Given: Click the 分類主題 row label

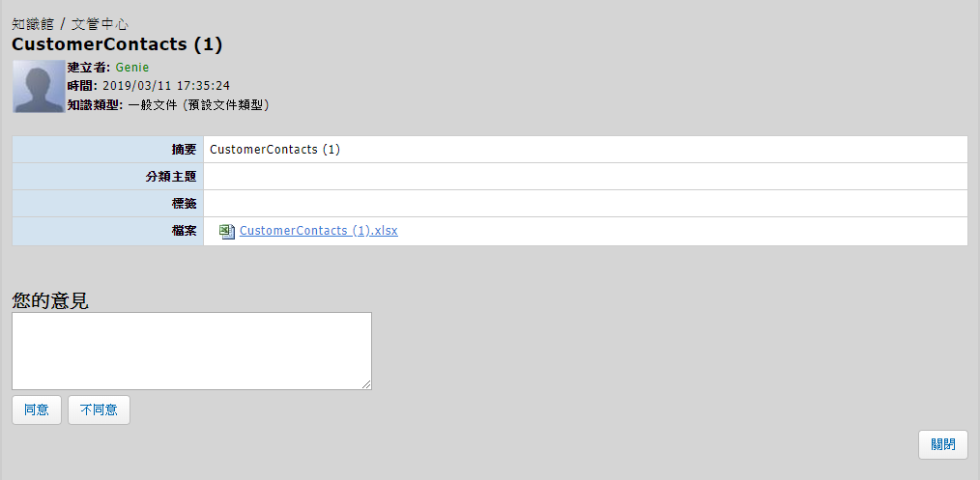Looking at the screenshot, I should [170, 177].
